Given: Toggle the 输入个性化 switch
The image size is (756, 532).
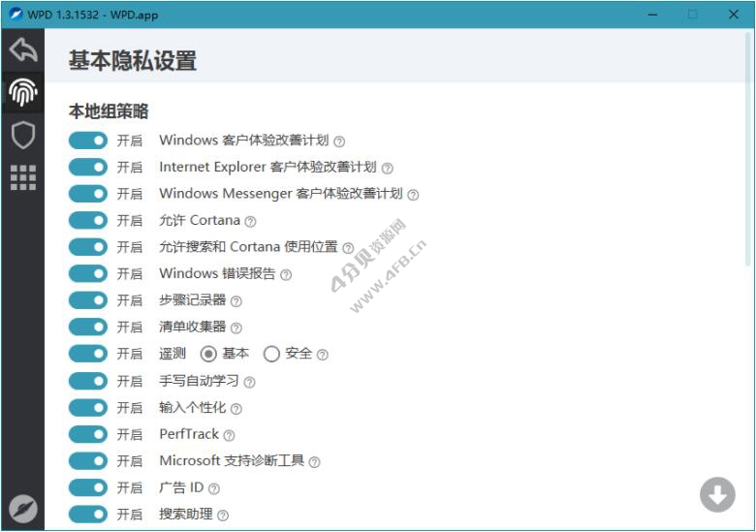Looking at the screenshot, I should [88, 408].
